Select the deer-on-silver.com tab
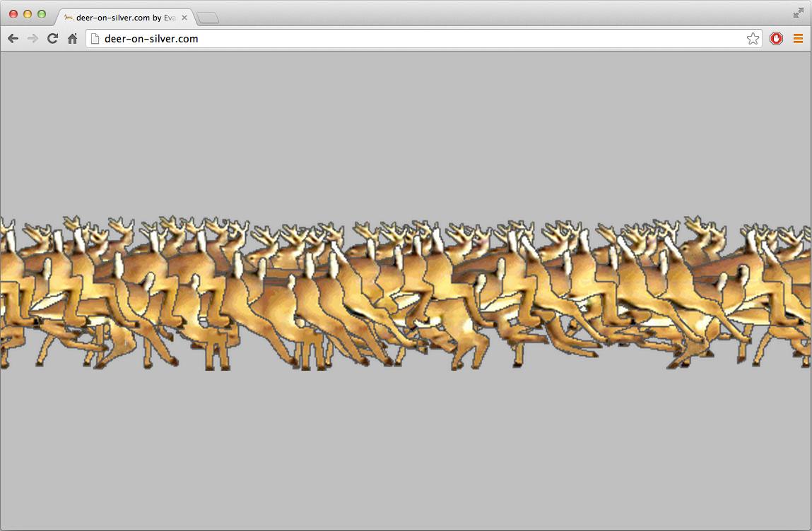Image resolution: width=812 pixels, height=531 pixels. pyautogui.click(x=125, y=18)
